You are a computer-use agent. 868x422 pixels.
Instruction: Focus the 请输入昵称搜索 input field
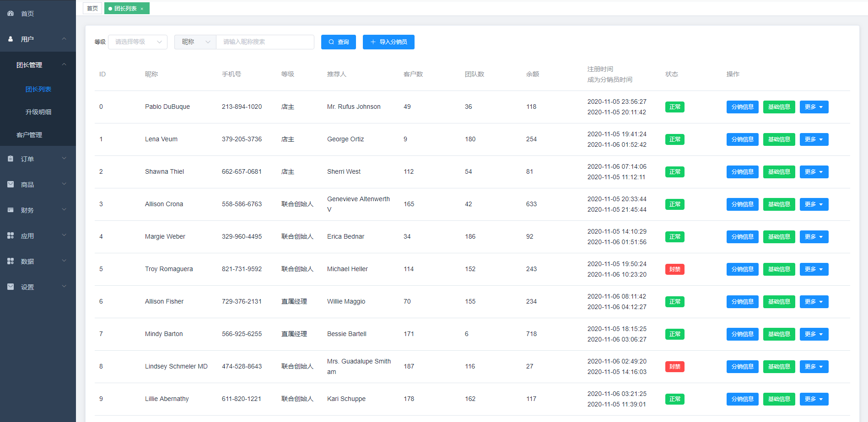(x=265, y=42)
